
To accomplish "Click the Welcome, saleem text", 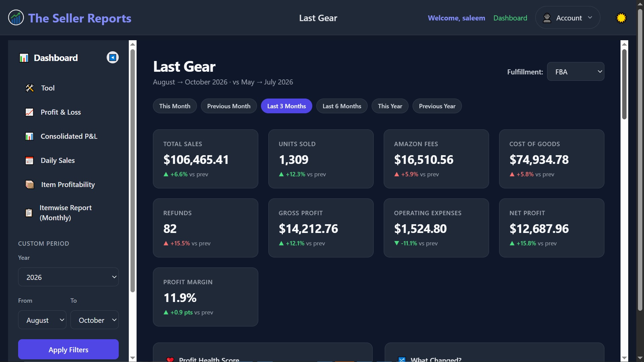I will point(457,18).
